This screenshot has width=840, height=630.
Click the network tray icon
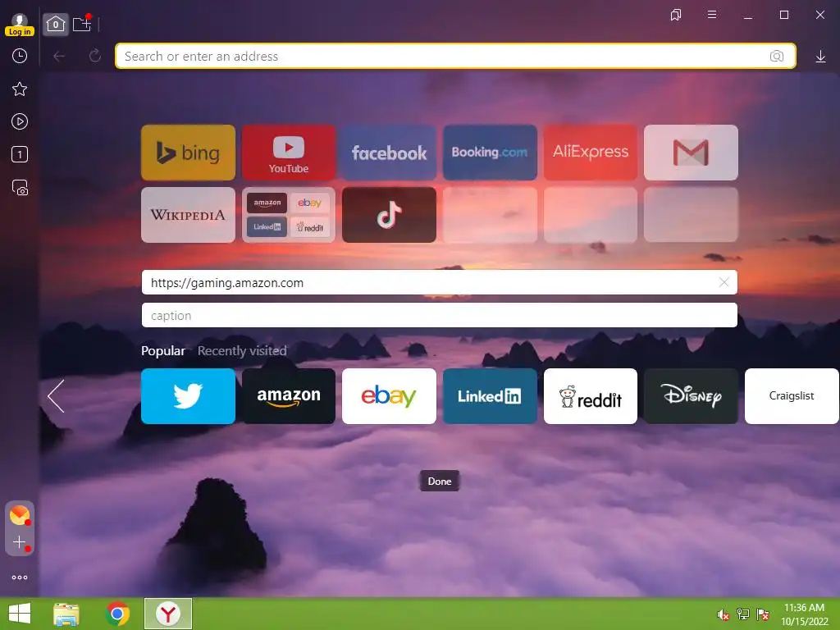click(742, 614)
